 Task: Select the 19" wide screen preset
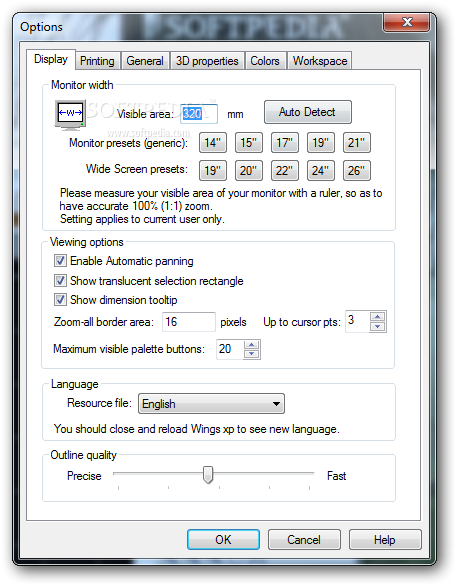click(x=213, y=170)
